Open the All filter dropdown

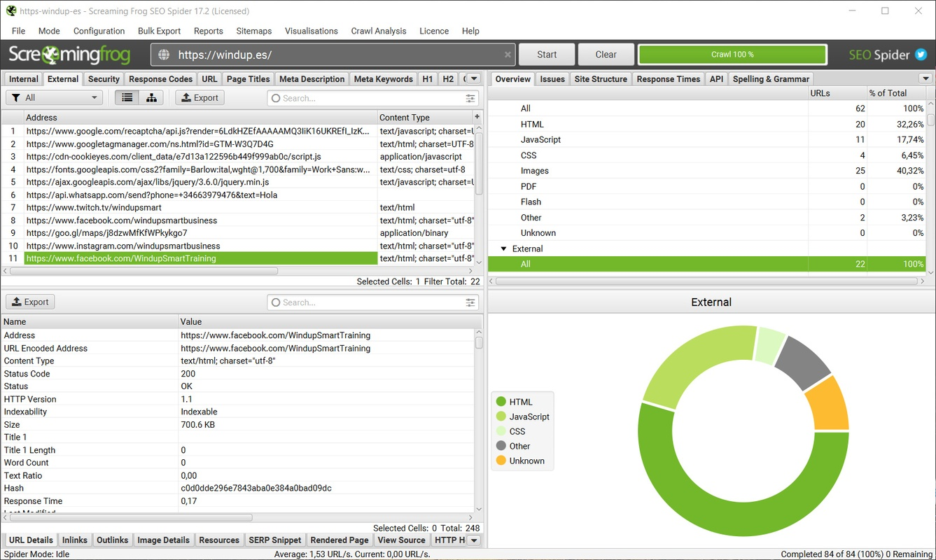pos(55,98)
